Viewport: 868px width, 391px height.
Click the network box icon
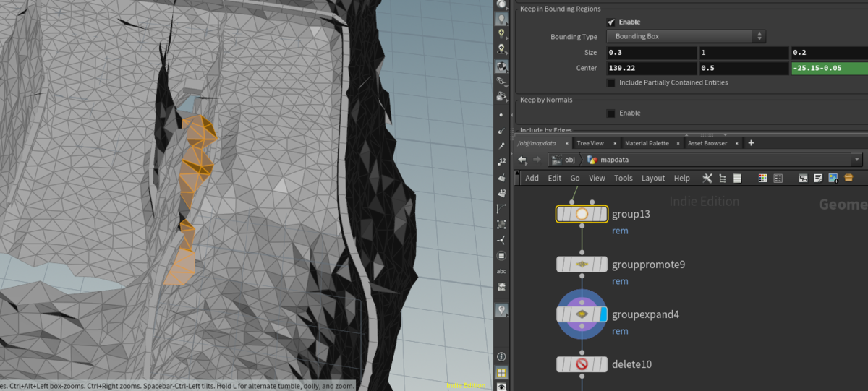803,178
